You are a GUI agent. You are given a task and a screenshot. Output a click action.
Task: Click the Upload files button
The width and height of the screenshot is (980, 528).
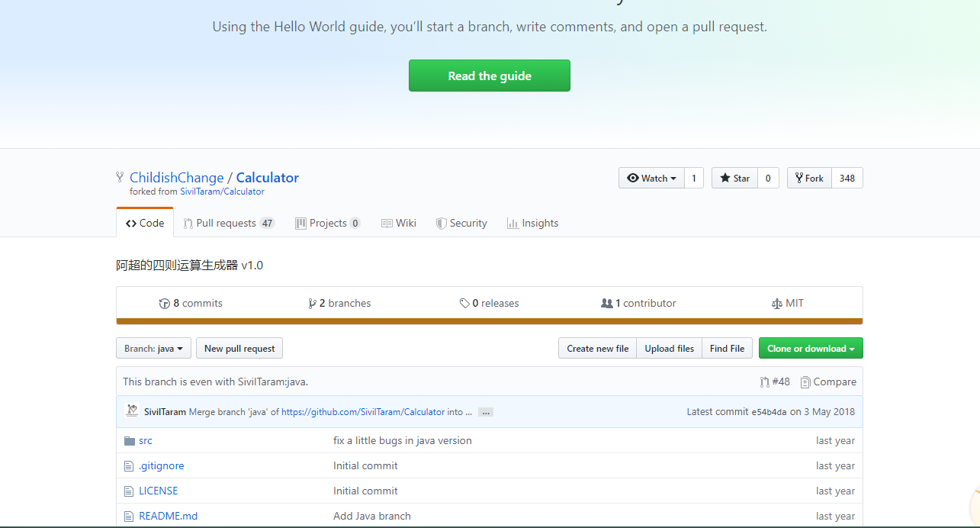coord(669,348)
